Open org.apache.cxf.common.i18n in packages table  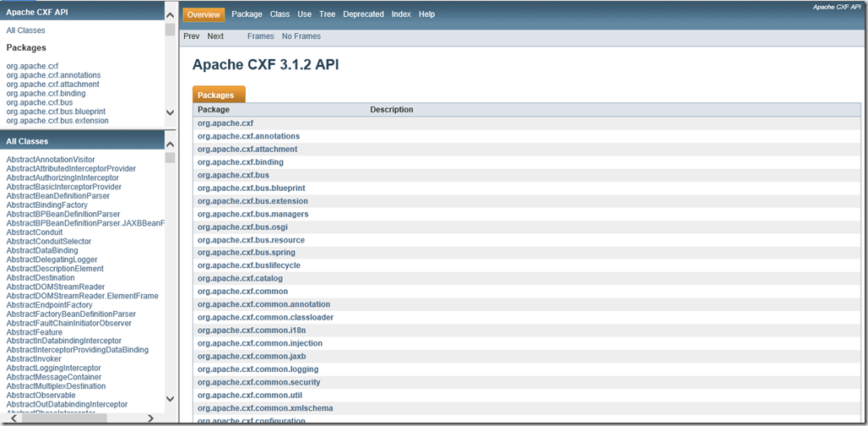point(252,330)
